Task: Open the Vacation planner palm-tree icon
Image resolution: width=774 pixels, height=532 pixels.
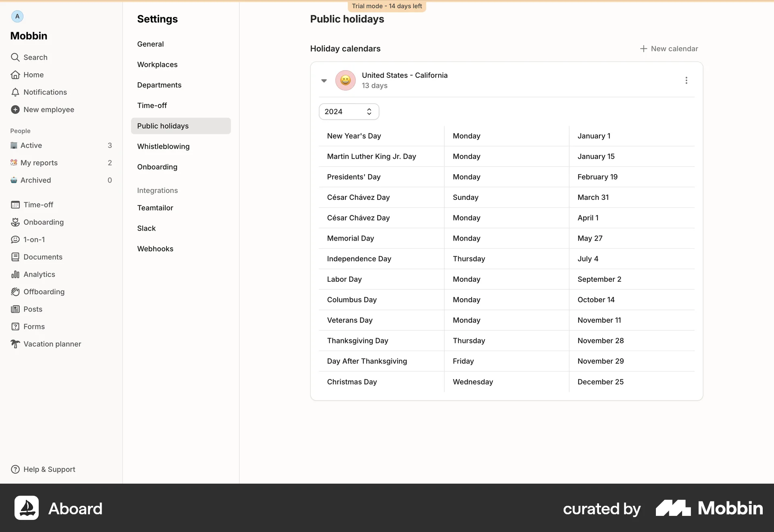Action: pos(15,344)
